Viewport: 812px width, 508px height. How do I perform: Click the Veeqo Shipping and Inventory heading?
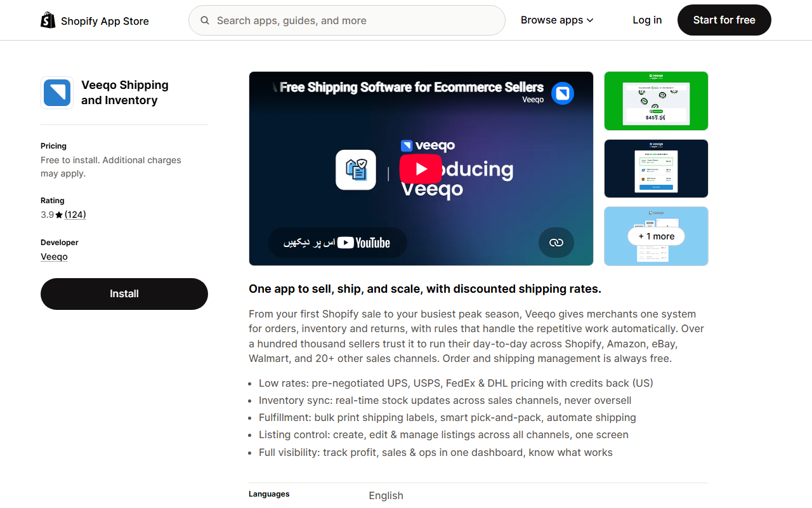click(125, 93)
